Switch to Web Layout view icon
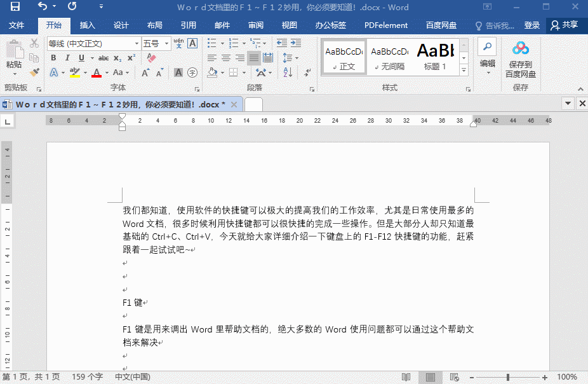588x384 pixels. [455, 377]
